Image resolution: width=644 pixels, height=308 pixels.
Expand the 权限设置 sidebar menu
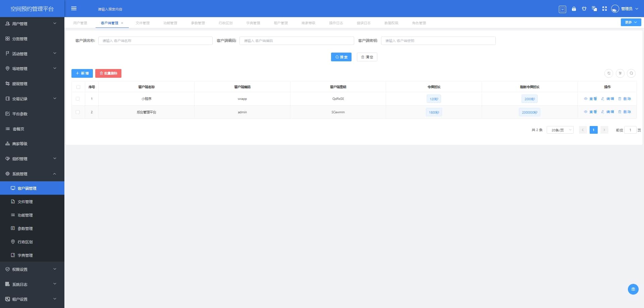tap(32, 269)
